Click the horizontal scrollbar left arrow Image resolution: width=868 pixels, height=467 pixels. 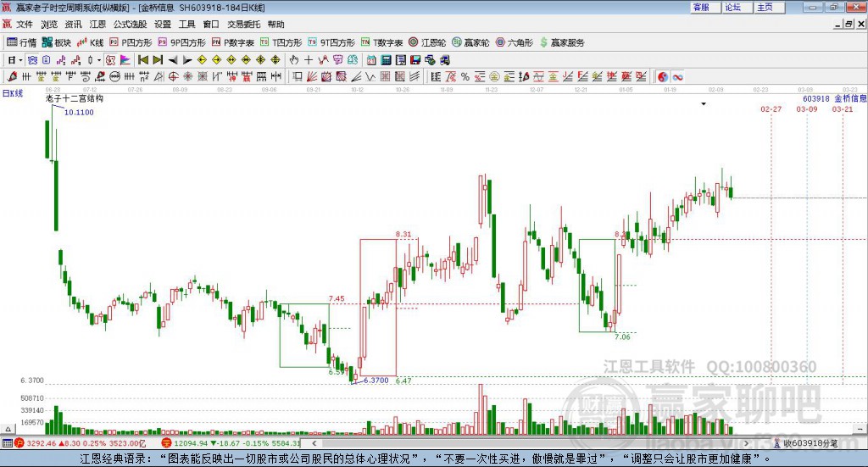click(x=314, y=443)
